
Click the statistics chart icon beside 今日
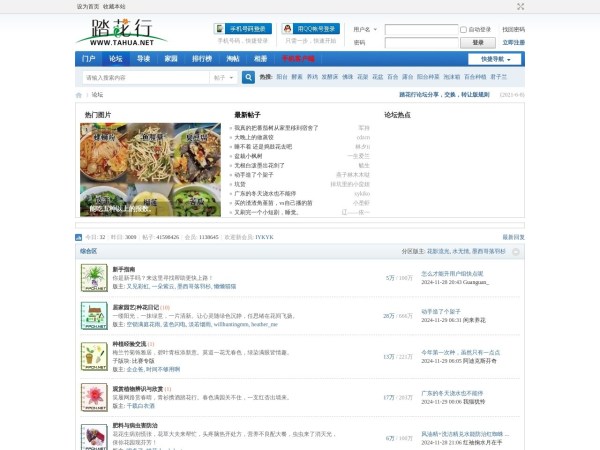point(80,237)
